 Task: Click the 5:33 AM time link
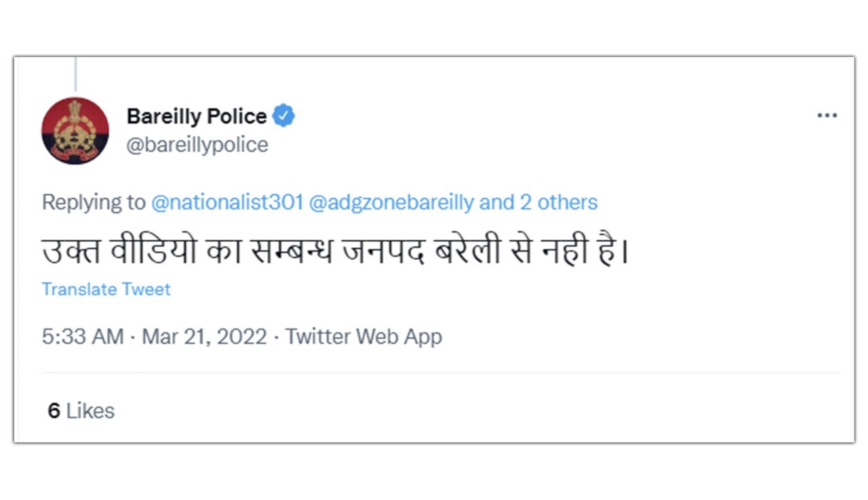[x=81, y=336]
